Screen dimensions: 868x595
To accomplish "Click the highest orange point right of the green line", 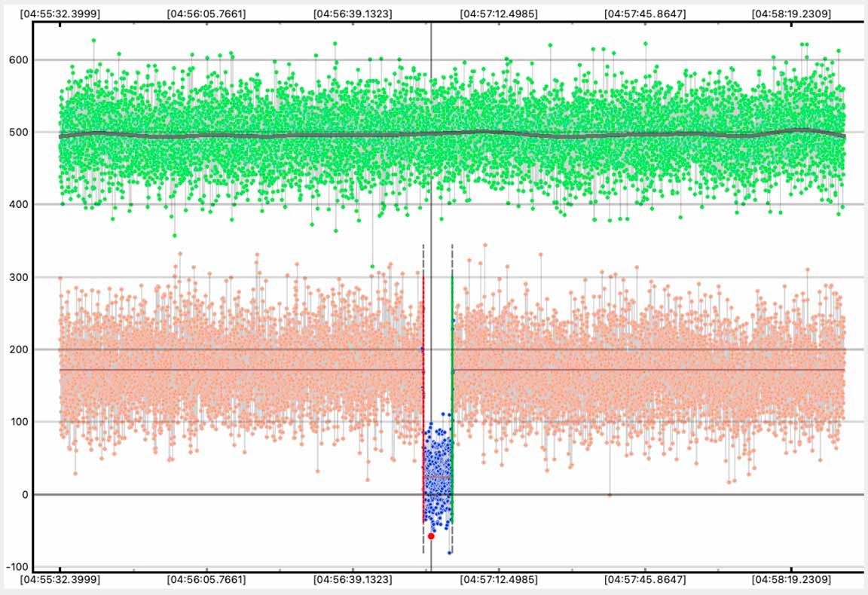I will tap(484, 245).
